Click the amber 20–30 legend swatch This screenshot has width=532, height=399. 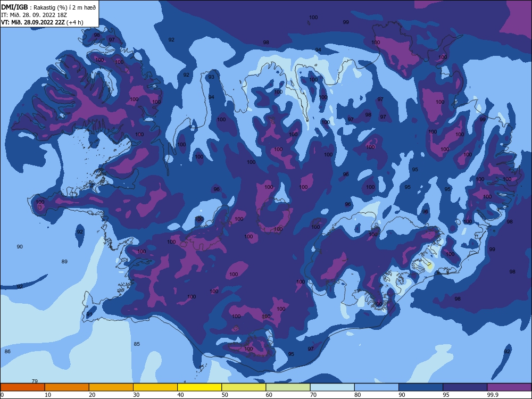111,387
